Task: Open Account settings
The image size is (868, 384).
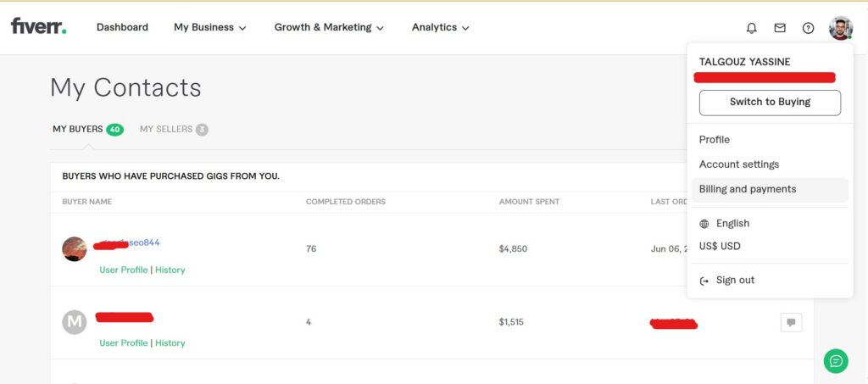Action: (739, 164)
